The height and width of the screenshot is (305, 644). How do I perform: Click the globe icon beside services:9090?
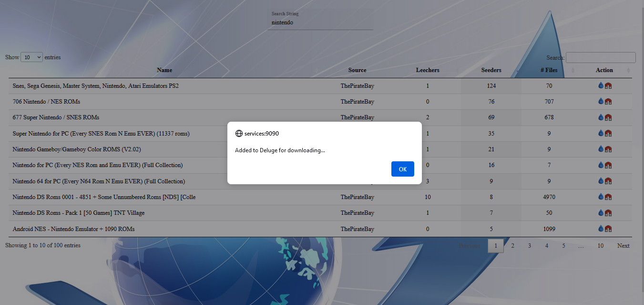pos(239,134)
